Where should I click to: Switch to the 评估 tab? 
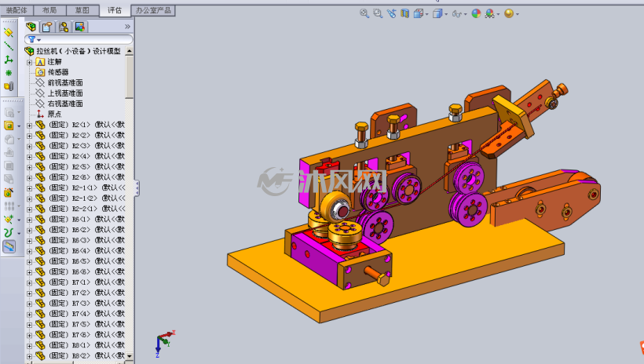click(x=115, y=10)
